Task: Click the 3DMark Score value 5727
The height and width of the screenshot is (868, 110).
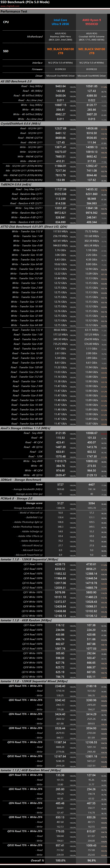Action: point(60,485)
